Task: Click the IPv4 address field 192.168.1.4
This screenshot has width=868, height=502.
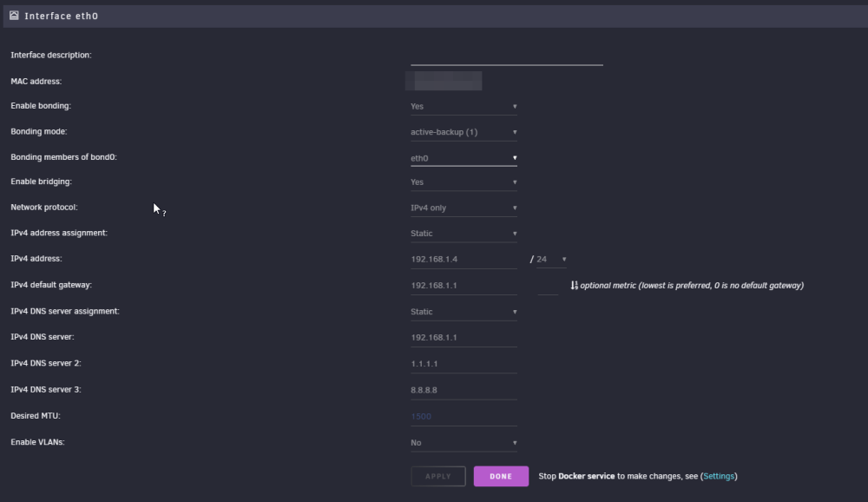Action: 464,260
